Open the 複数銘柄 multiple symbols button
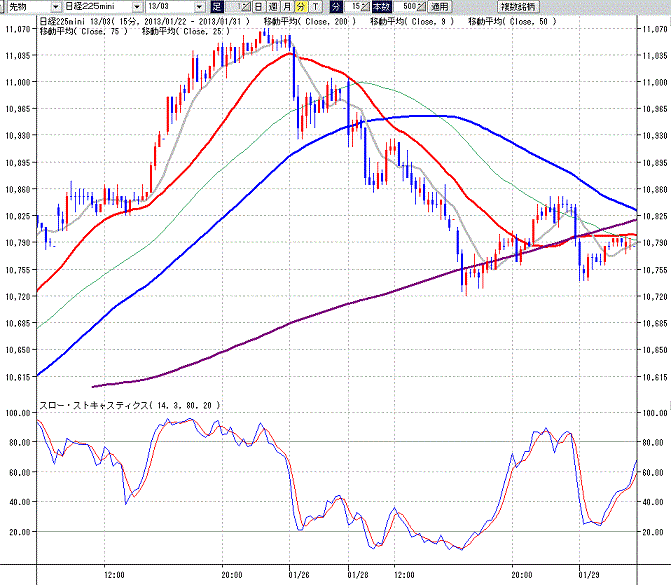The image size is (671, 585). [x=518, y=6]
